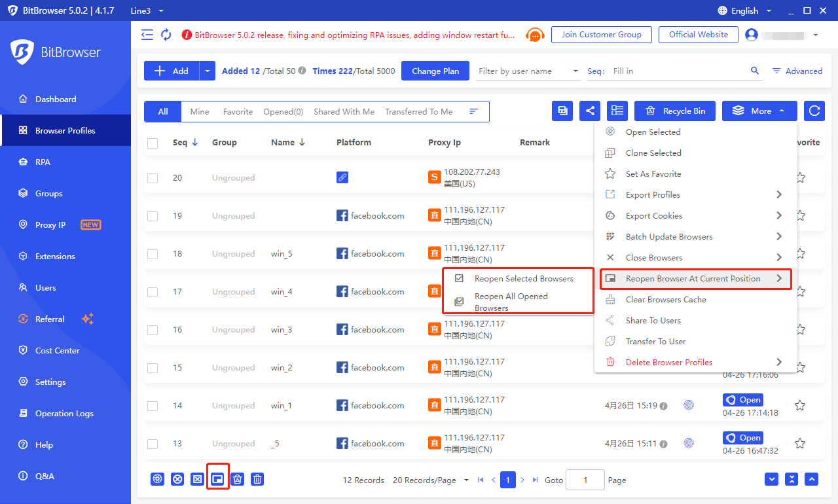This screenshot has height=504, width=838.
Task: Refresh the browser profile list
Action: click(814, 111)
